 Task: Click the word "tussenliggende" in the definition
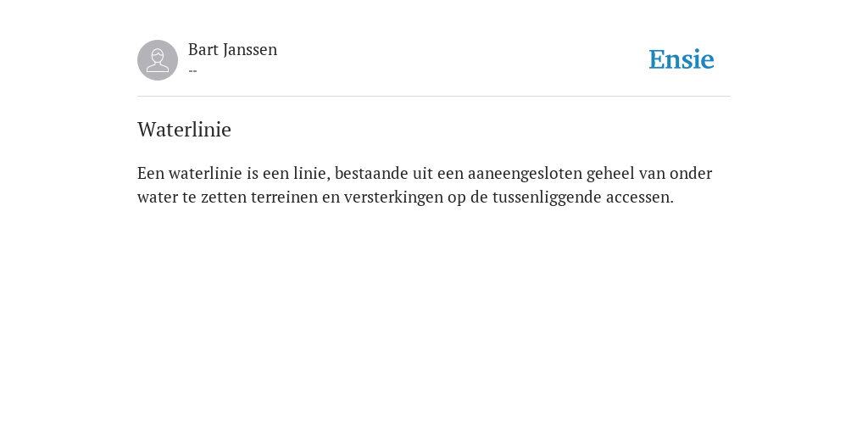[547, 198]
